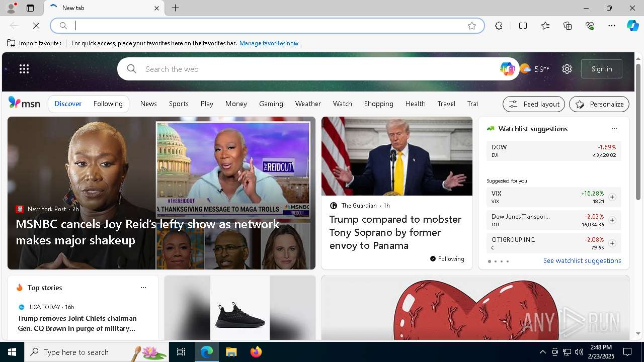Open the Money category

click(x=236, y=104)
